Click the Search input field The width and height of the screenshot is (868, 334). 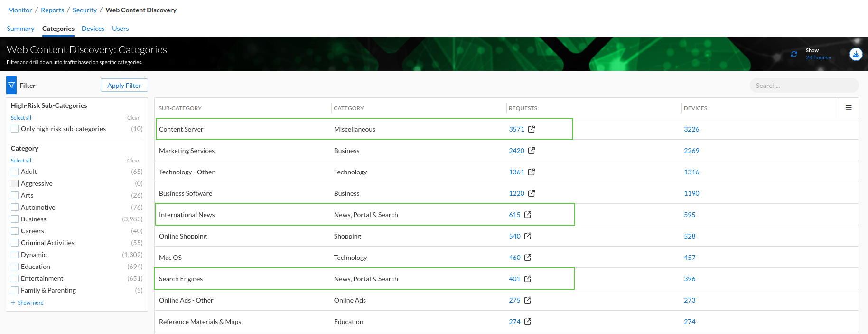pyautogui.click(x=804, y=86)
